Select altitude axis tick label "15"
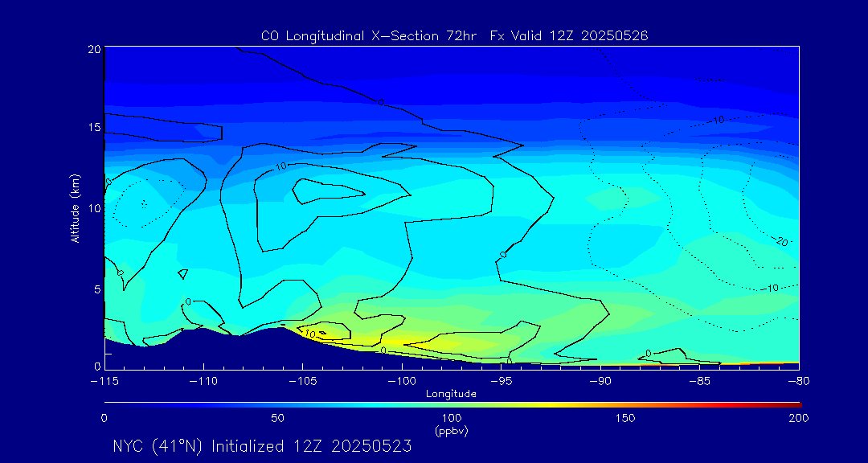The height and width of the screenshot is (463, 868). click(x=93, y=127)
